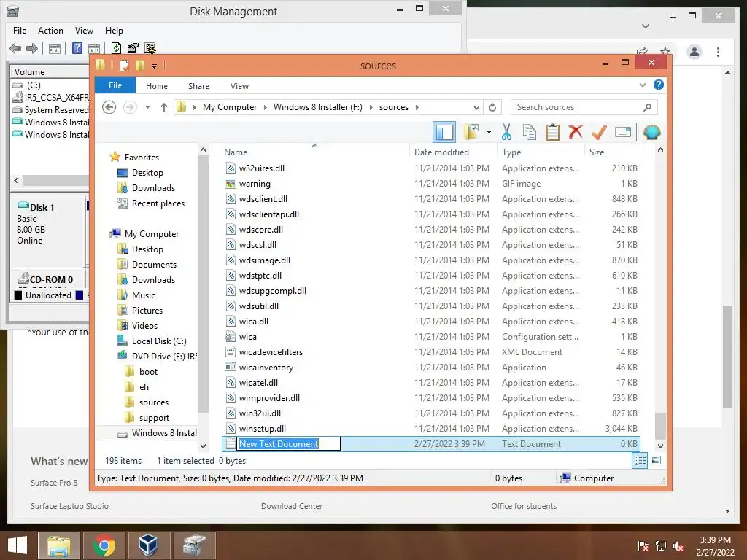747x560 pixels.
Task: Open the Home ribbon tab
Action: [x=157, y=86]
